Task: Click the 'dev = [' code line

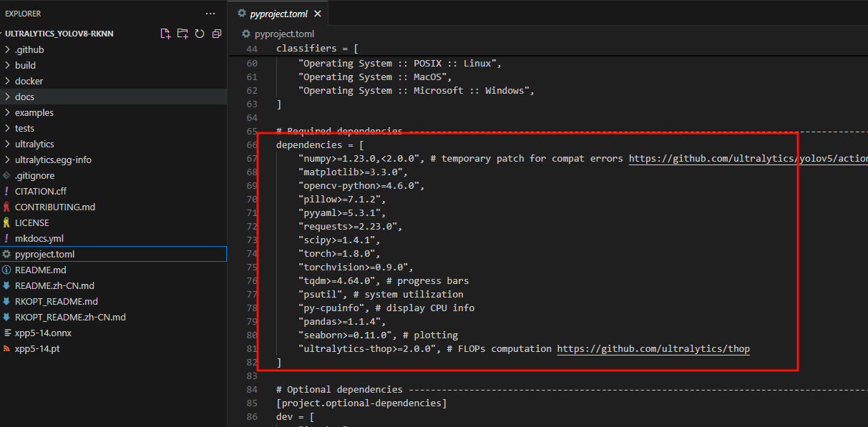Action: (x=295, y=417)
